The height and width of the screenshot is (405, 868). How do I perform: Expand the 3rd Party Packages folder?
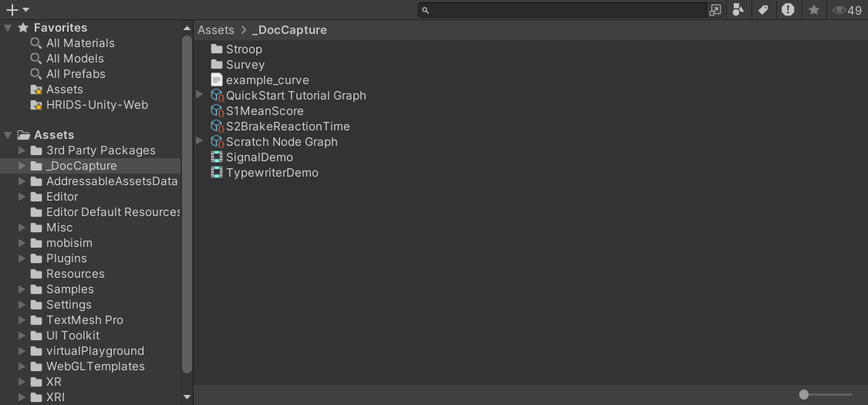pyautogui.click(x=22, y=150)
